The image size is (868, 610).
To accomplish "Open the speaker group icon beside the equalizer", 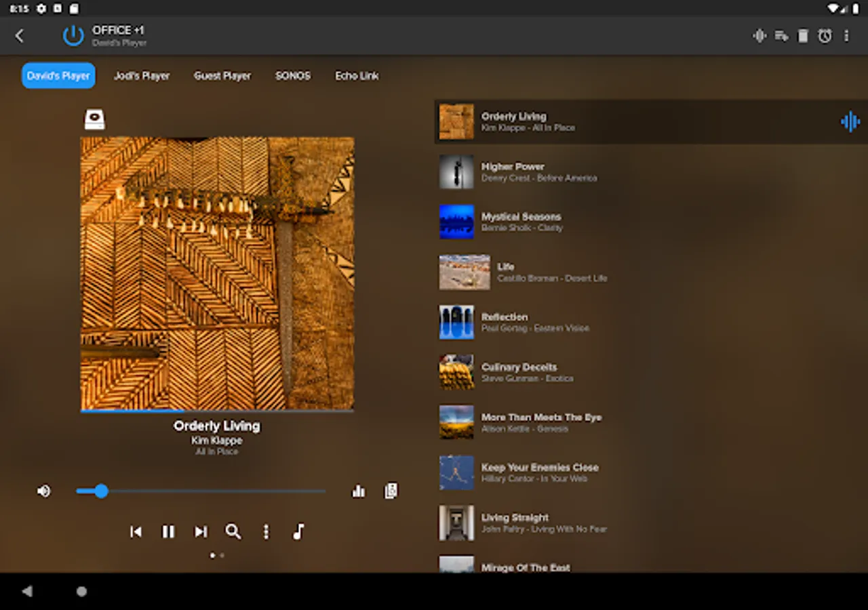I will (391, 491).
